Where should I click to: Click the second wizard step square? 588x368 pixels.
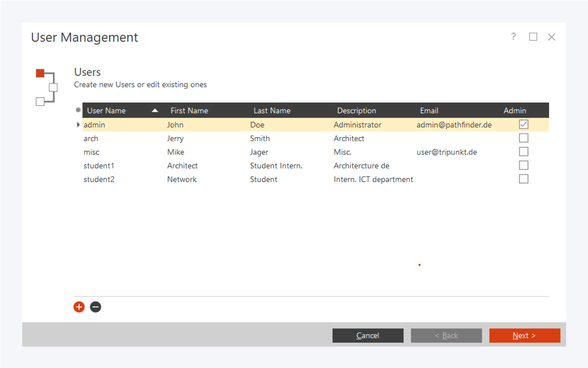53,88
